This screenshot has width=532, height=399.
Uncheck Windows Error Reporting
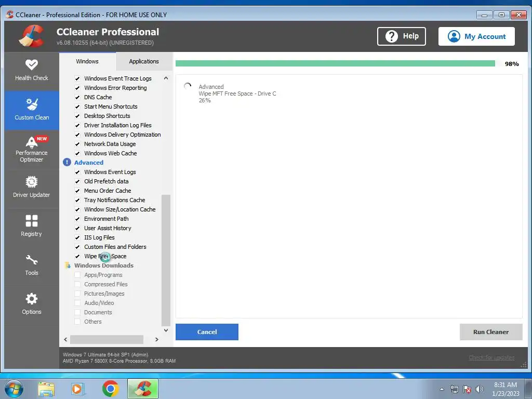[77, 88]
